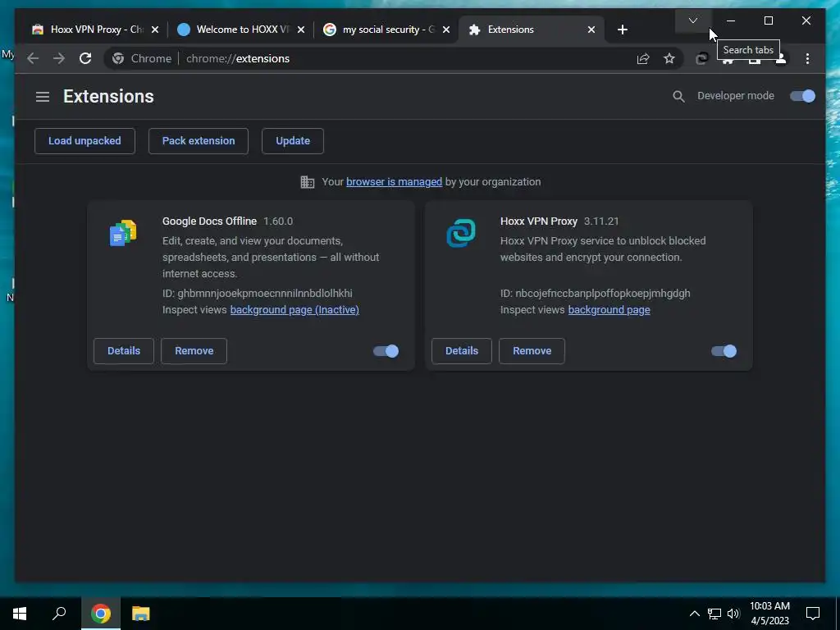Screen dimensions: 840x630
Task: Click the Hoxx VPN Proxy version 3.11.21
Action: click(x=601, y=221)
